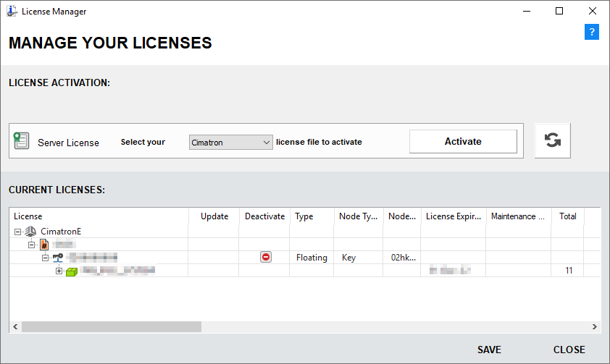Image resolution: width=610 pixels, height=364 pixels.
Task: Maximize the License Manager window
Action: tap(559, 11)
